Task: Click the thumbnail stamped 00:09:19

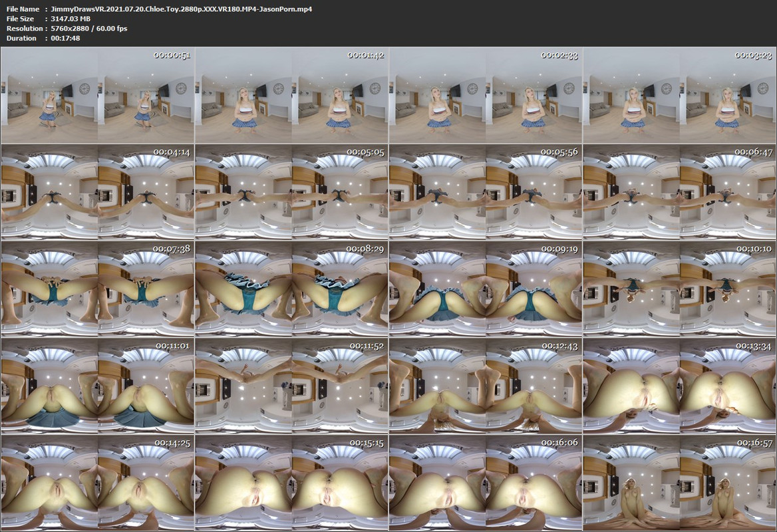Action: (x=486, y=289)
